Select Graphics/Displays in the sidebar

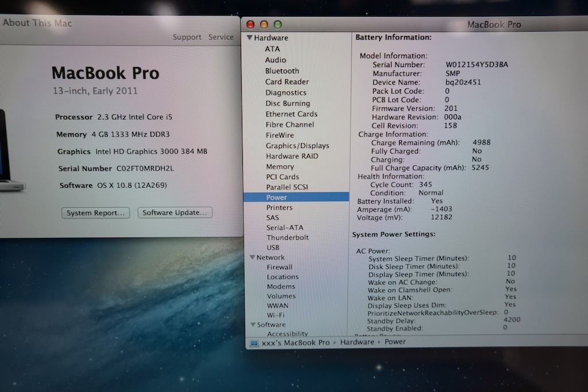[x=297, y=146]
